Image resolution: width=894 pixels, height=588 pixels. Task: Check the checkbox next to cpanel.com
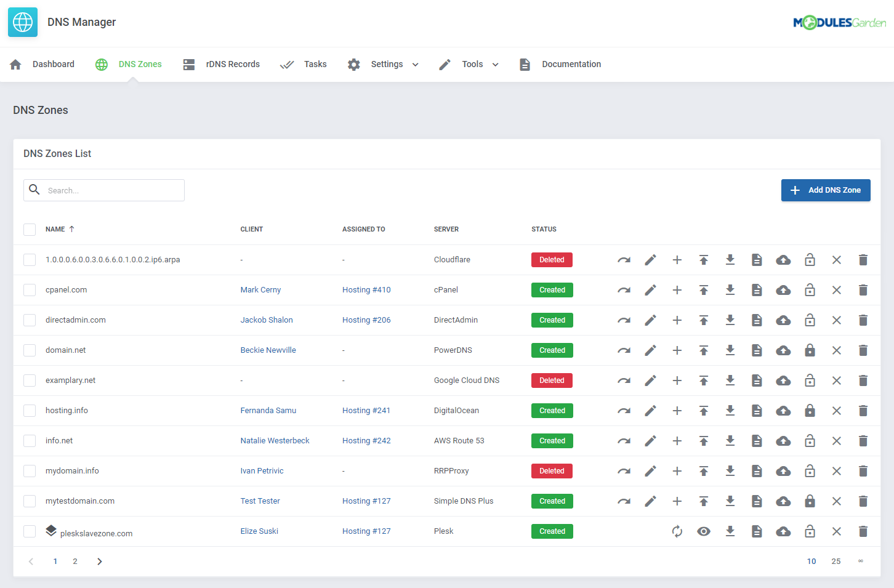(29, 289)
